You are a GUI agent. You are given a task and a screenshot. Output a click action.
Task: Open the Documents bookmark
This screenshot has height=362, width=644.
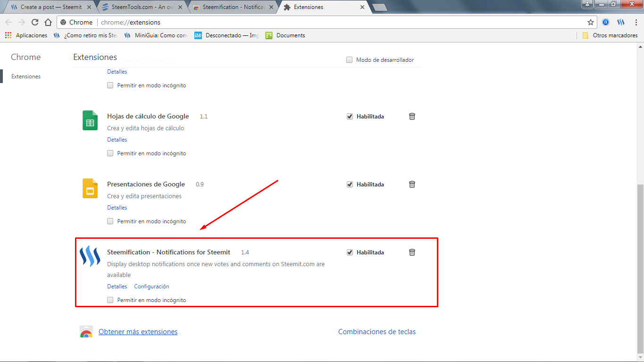pos(285,35)
